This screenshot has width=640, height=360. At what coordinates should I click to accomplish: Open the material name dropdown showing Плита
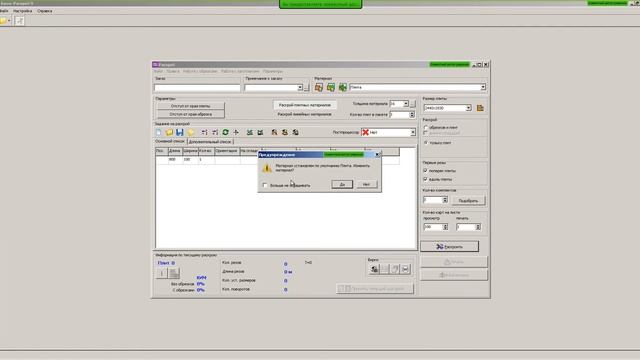pyautogui.click(x=483, y=87)
